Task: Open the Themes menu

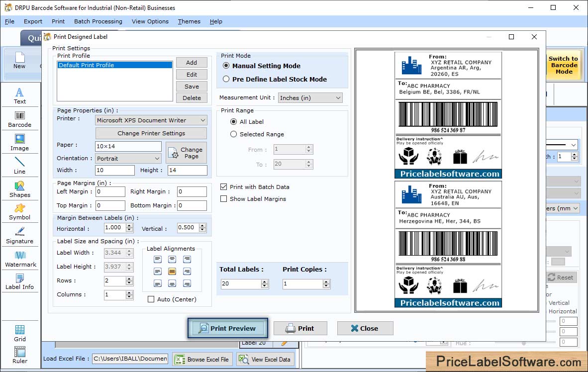Action: (189, 21)
